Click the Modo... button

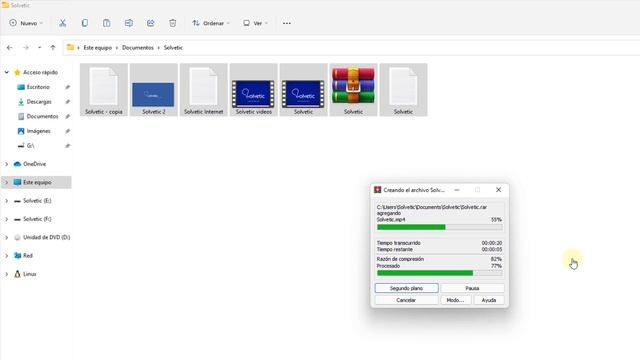coord(456,300)
